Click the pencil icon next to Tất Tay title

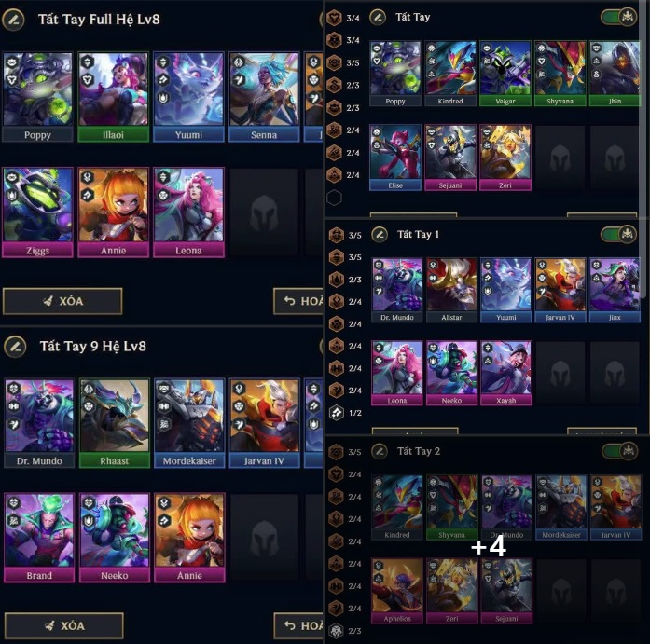click(378, 18)
